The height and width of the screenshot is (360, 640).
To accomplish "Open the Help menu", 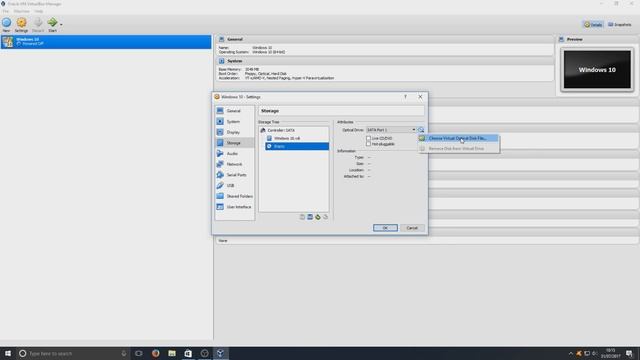I will pos(38,11).
